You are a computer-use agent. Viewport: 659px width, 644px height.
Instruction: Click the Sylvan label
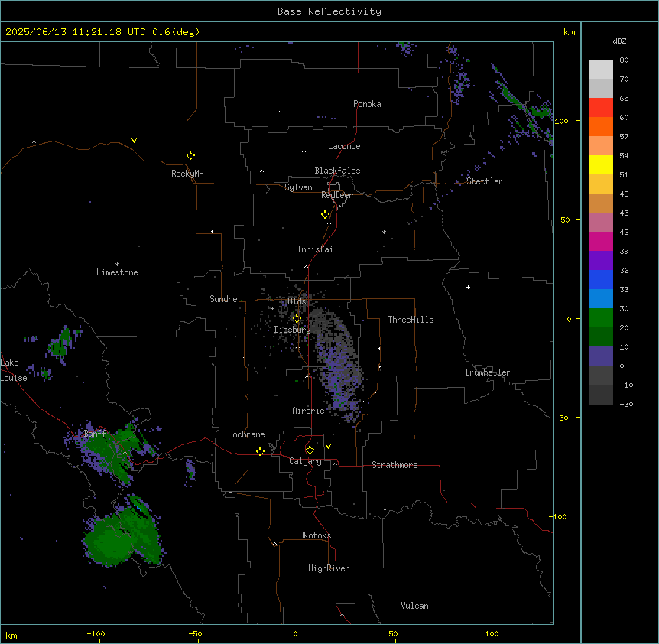[x=298, y=187]
